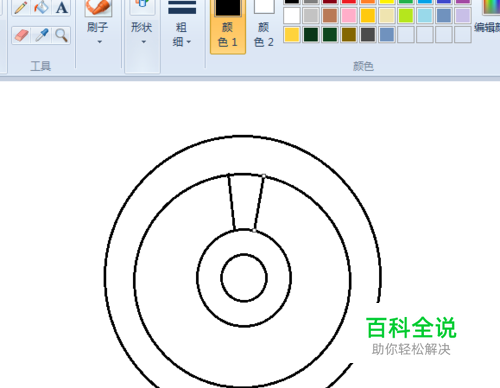The width and height of the screenshot is (500, 388).
Task: Pick the green palette swatch
Action: [406, 1]
